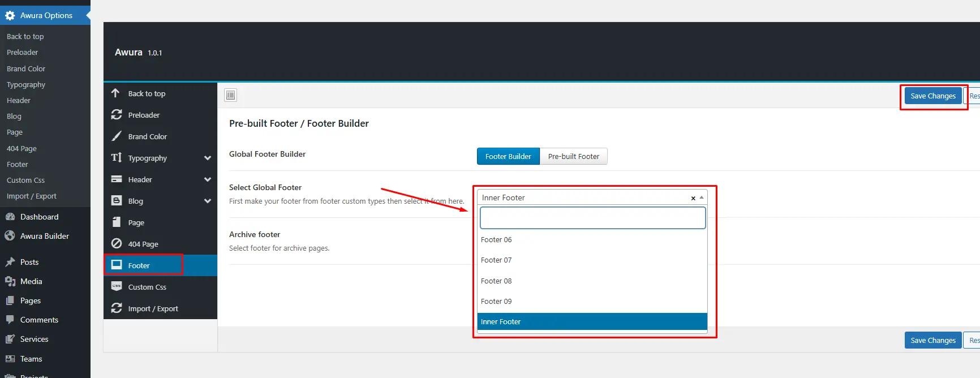
Task: Open Footer link in WordPress sidebar submenu
Action: click(18, 164)
